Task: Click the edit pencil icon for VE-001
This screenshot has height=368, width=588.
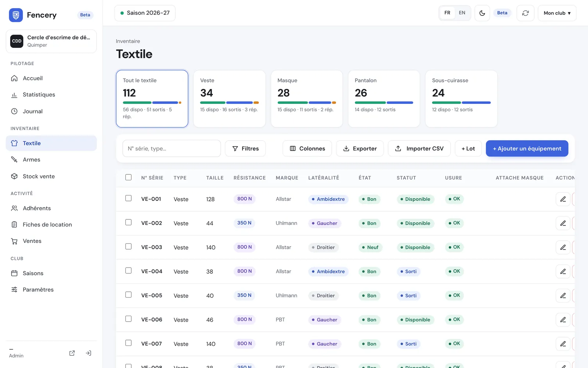Action: [563, 199]
